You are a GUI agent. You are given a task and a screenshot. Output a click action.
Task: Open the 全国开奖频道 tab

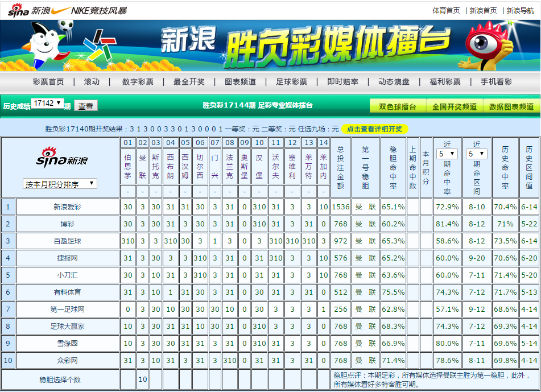tap(455, 106)
